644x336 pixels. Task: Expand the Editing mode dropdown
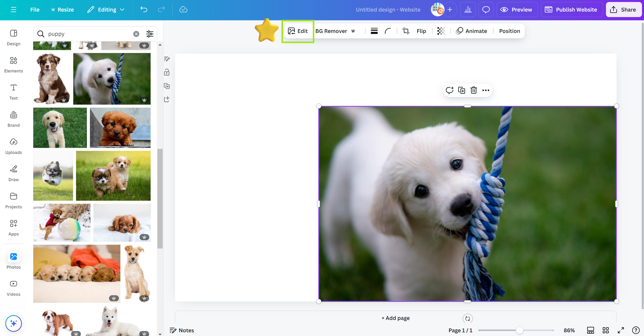click(106, 10)
